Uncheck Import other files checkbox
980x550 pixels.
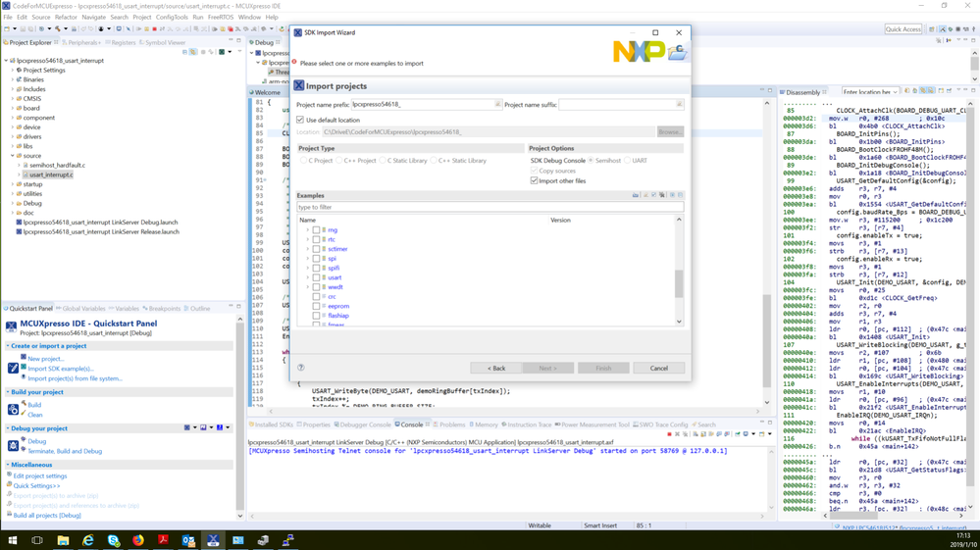tap(534, 181)
